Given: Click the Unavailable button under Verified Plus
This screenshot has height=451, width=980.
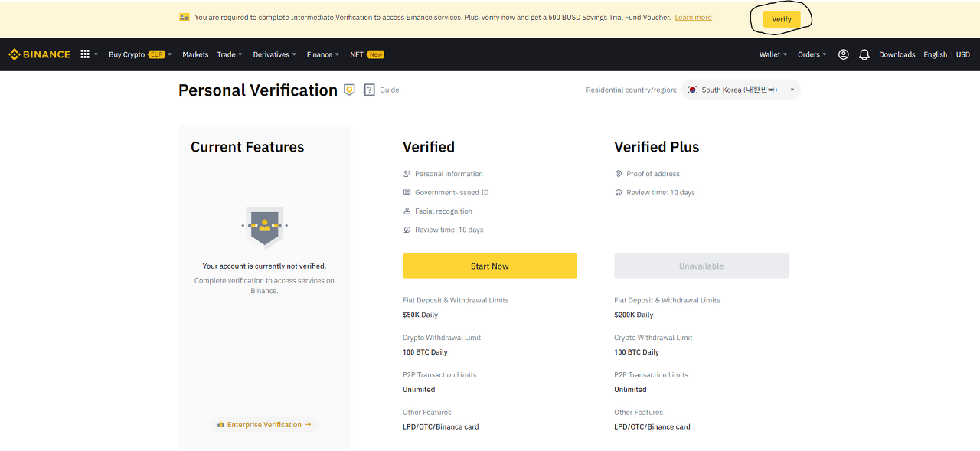Looking at the screenshot, I should [701, 266].
